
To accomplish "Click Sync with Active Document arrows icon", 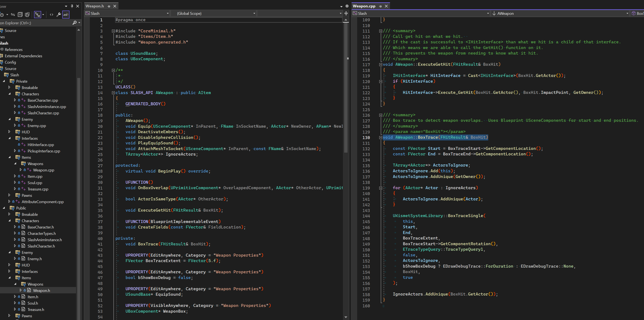I will [13, 15].
